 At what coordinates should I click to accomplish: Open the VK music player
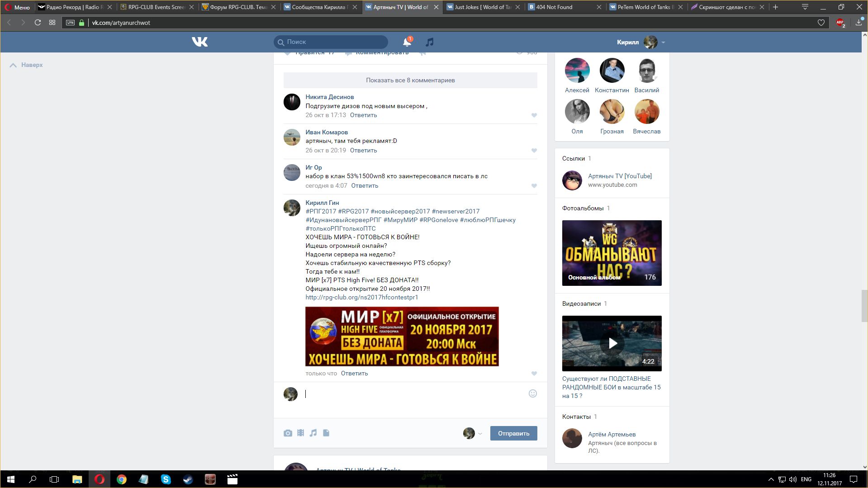pyautogui.click(x=430, y=42)
